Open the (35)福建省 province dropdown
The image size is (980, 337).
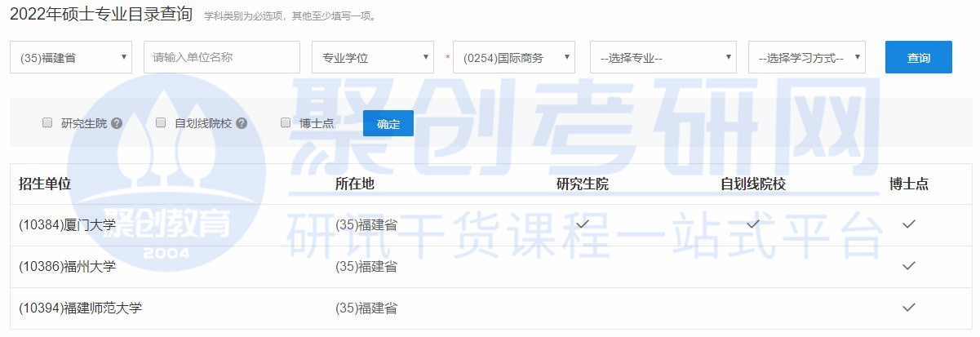click(71, 57)
